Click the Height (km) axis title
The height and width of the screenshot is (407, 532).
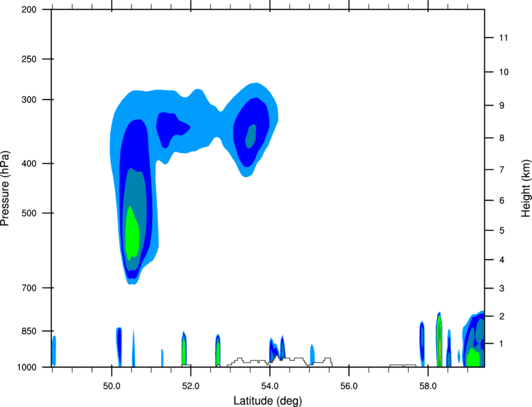tap(526, 188)
